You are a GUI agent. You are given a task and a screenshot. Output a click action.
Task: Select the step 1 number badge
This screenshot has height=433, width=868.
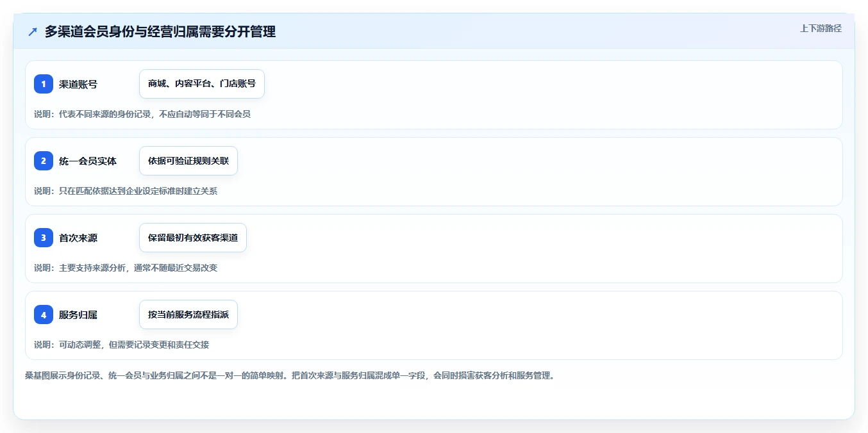tap(44, 84)
